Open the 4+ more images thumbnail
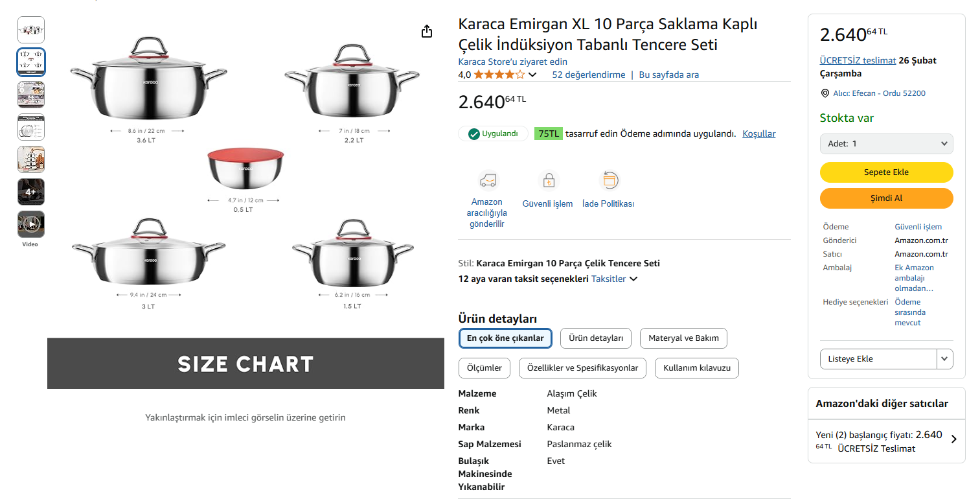Image resolution: width=980 pixels, height=499 pixels. pyautogui.click(x=30, y=192)
